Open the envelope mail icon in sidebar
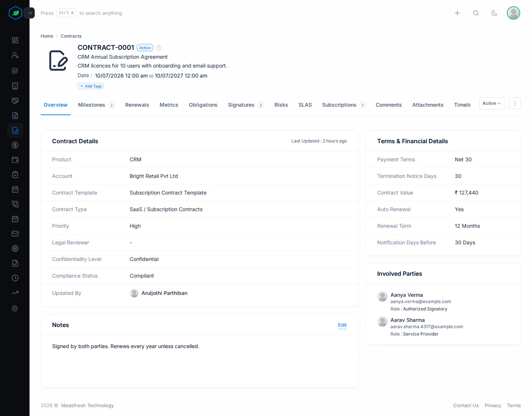The height and width of the screenshot is (416, 532). [x=15, y=234]
